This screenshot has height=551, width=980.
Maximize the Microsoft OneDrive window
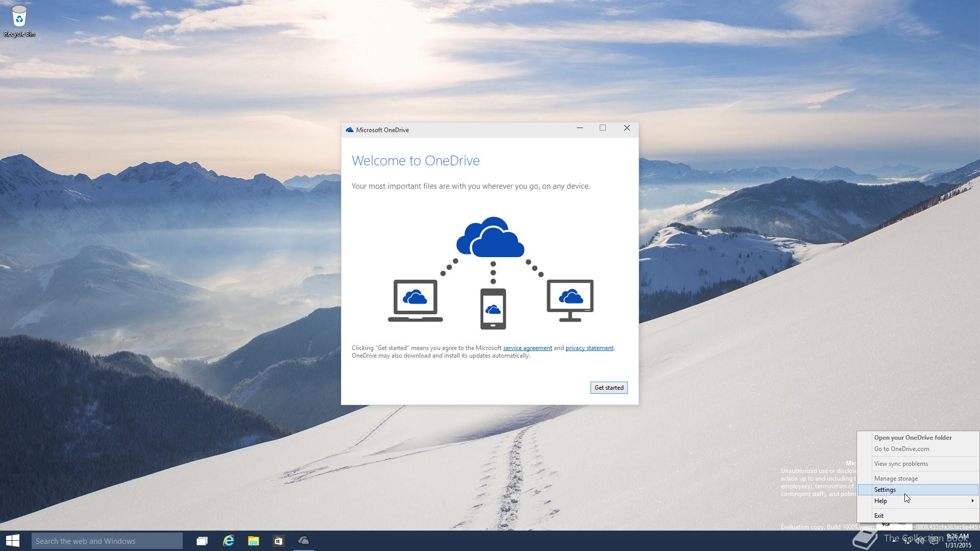[x=603, y=128]
